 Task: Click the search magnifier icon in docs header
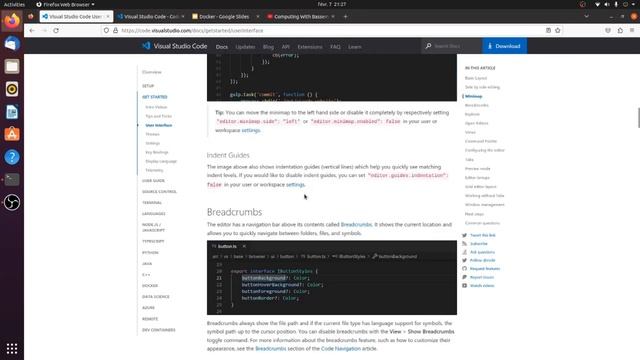pos(428,46)
